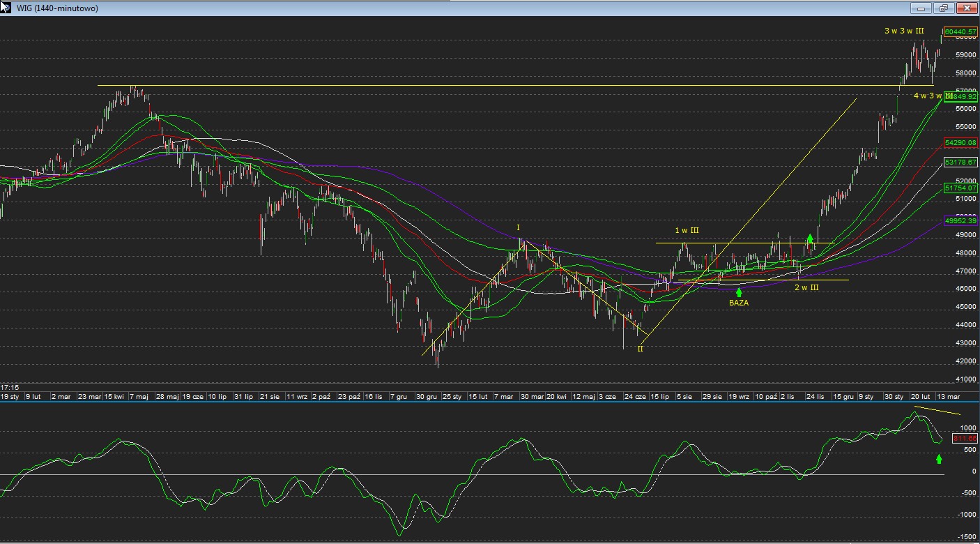Click the window icon in the title bar
980x544 pixels.
(x=6, y=7)
